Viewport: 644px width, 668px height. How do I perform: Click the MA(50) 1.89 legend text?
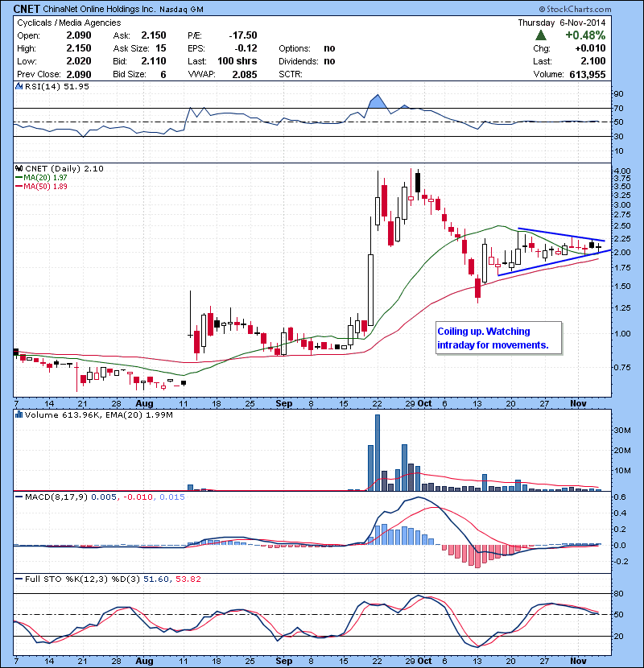point(45,187)
